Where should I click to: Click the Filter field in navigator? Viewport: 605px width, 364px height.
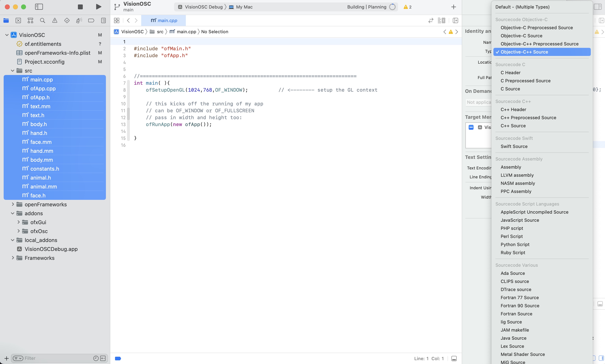pos(56,358)
